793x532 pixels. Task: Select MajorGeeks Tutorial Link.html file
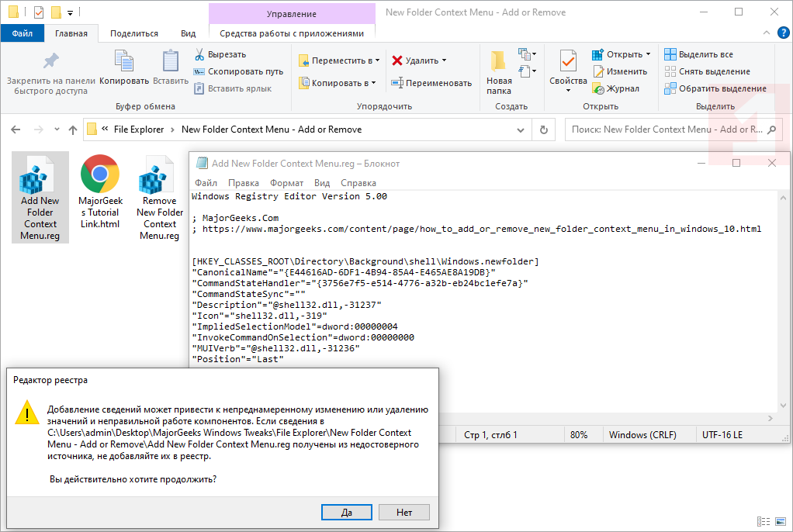click(100, 192)
